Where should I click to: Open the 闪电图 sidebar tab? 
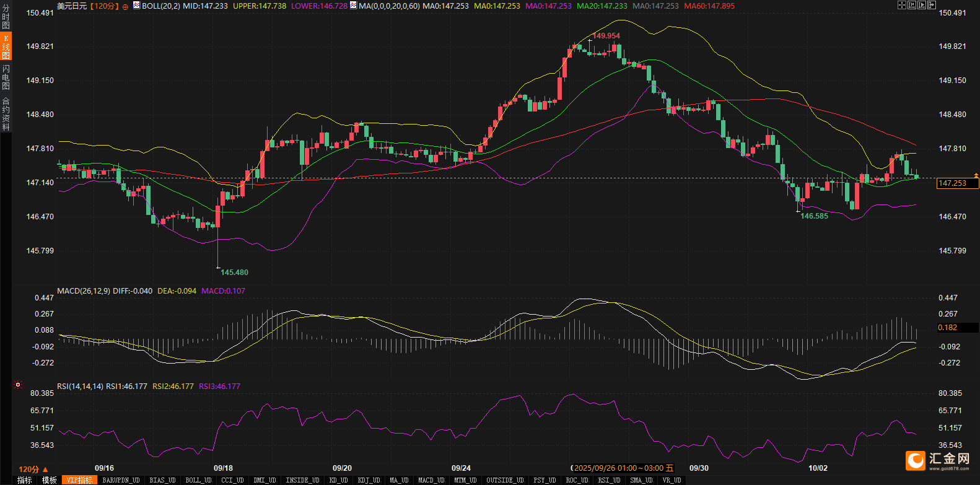6,77
